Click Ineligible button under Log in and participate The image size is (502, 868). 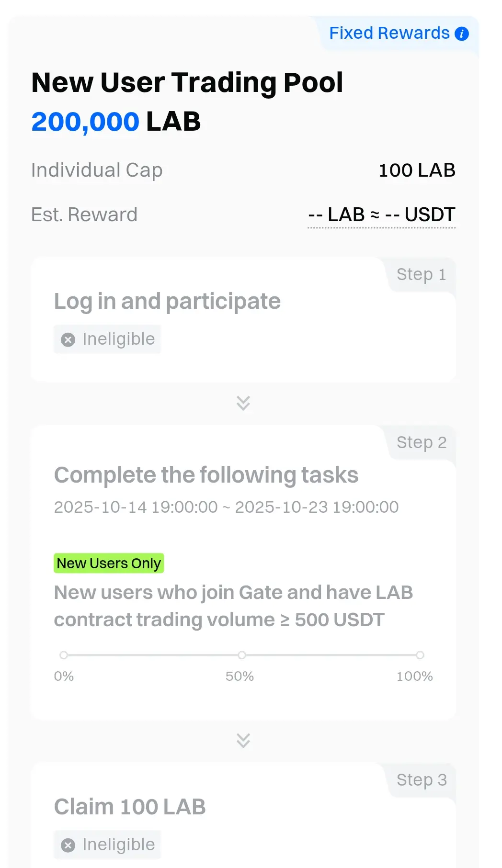pos(108,339)
